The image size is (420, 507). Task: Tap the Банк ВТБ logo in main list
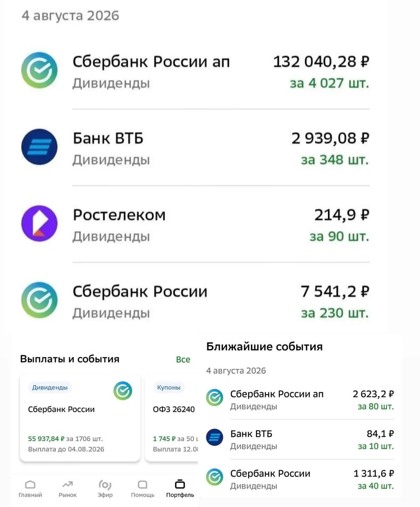tap(39, 147)
